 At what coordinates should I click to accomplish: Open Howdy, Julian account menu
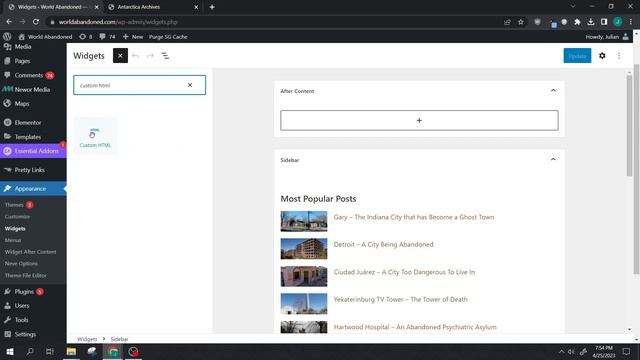pyautogui.click(x=607, y=37)
